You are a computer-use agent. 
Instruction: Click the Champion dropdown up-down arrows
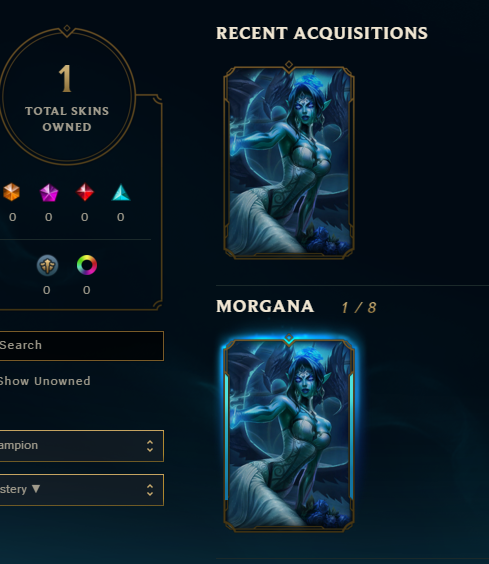(150, 446)
